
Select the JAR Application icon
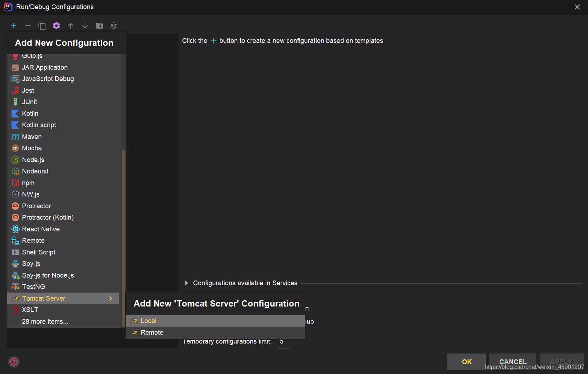[x=15, y=67]
